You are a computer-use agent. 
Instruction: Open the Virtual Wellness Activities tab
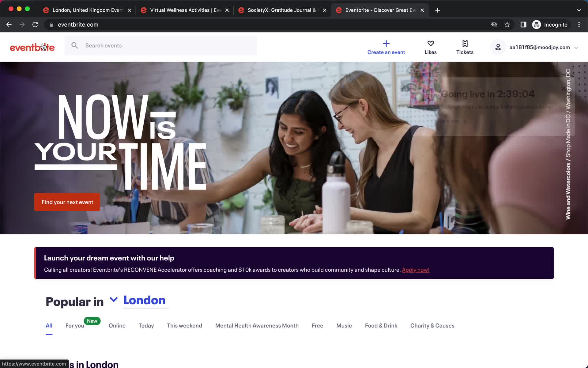185,10
